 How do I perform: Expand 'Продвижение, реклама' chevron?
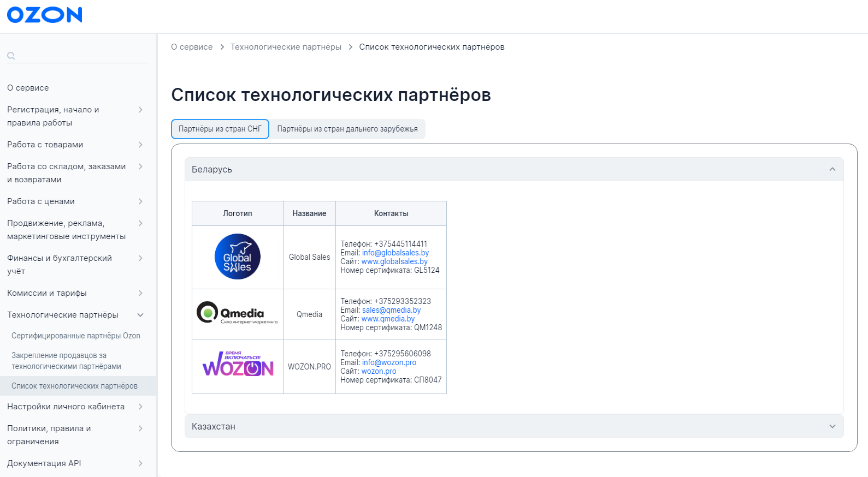pos(140,223)
